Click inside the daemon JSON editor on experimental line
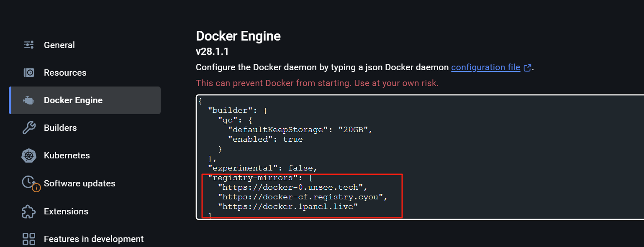Viewport: 644px width, 247px height. pyautogui.click(x=263, y=168)
